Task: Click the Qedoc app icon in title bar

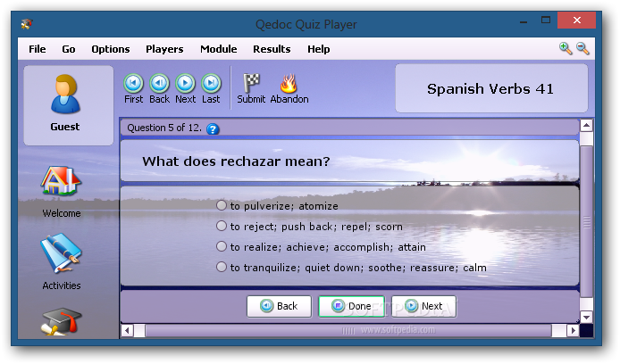Action: (x=27, y=24)
